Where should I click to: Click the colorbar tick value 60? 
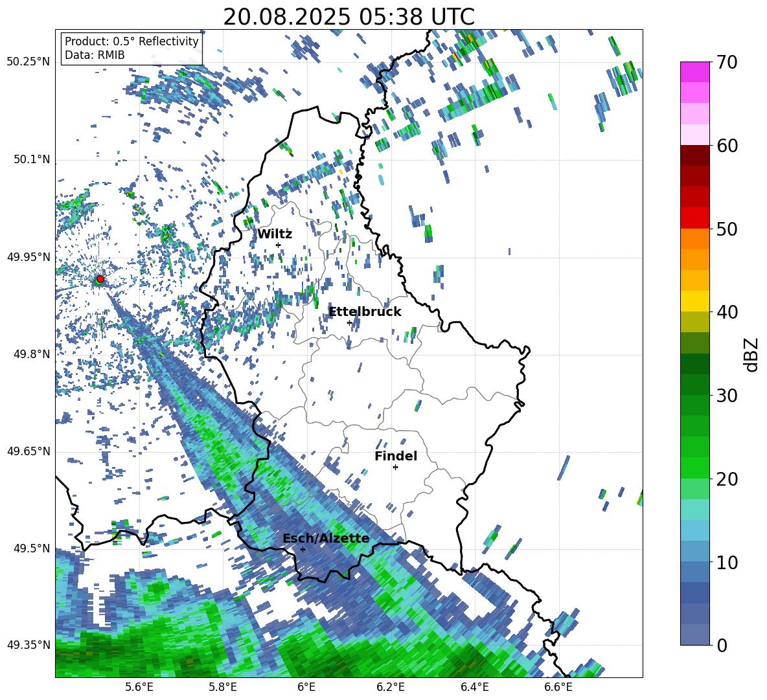[x=727, y=146]
